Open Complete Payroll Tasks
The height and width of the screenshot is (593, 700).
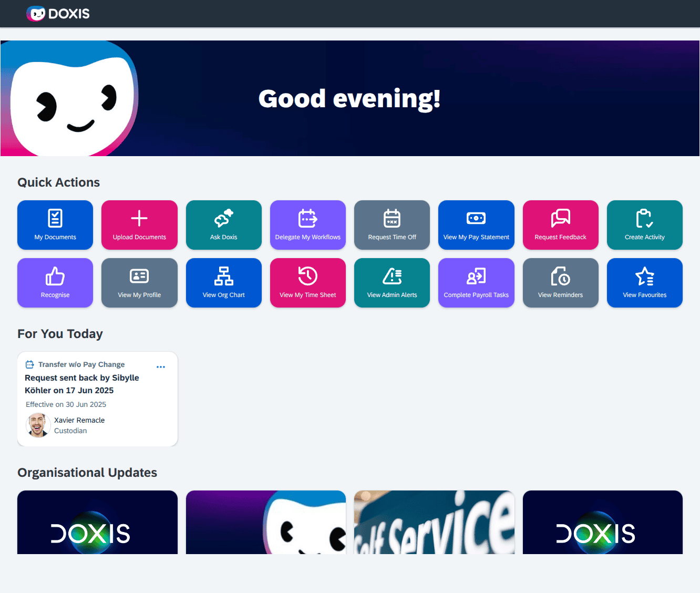pyautogui.click(x=476, y=283)
